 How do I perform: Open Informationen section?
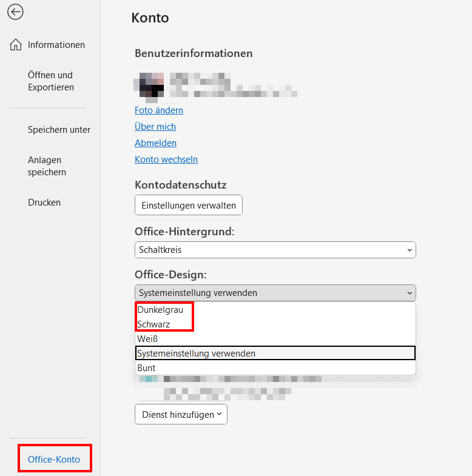(x=56, y=45)
